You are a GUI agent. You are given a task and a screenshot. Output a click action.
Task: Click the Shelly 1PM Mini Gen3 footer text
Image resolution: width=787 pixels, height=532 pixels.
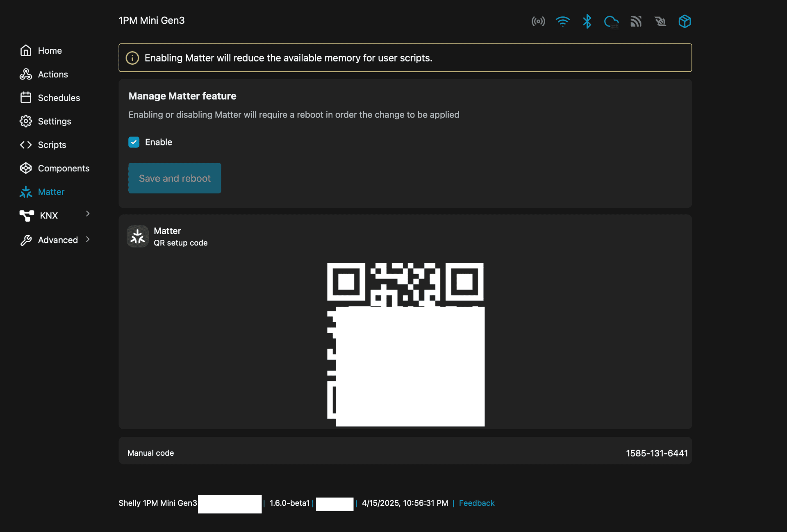158,503
